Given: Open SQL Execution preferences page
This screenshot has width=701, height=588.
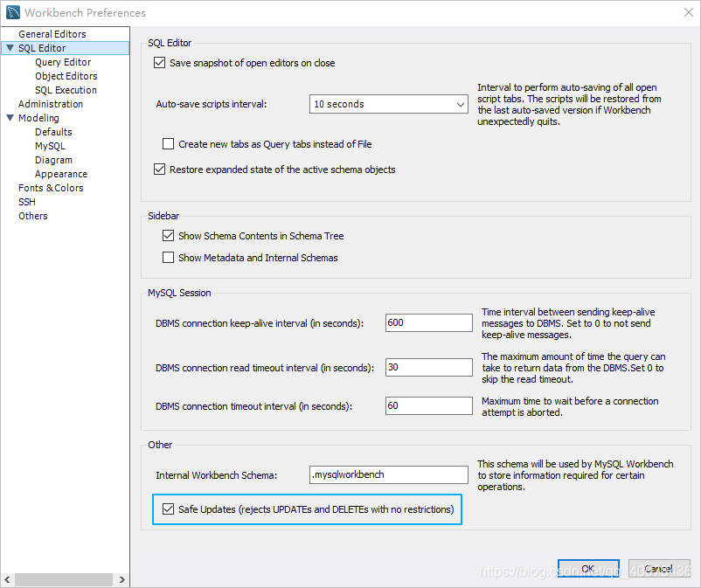Looking at the screenshot, I should point(66,90).
